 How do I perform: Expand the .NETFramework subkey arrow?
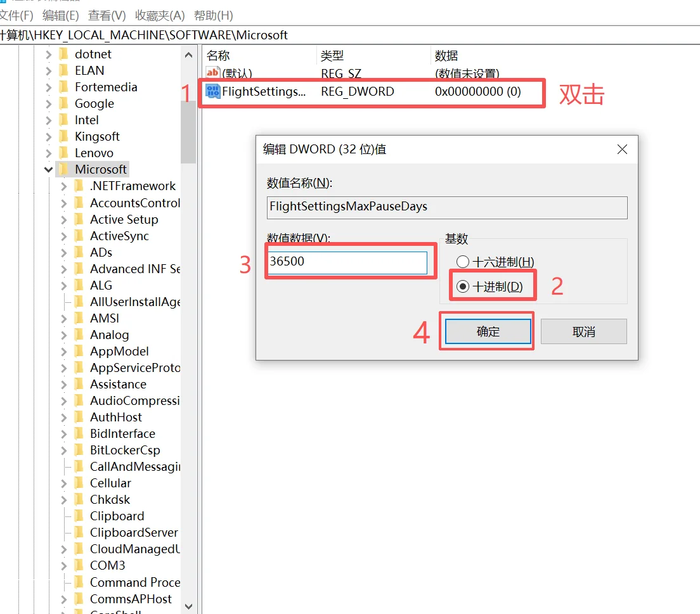click(64, 186)
